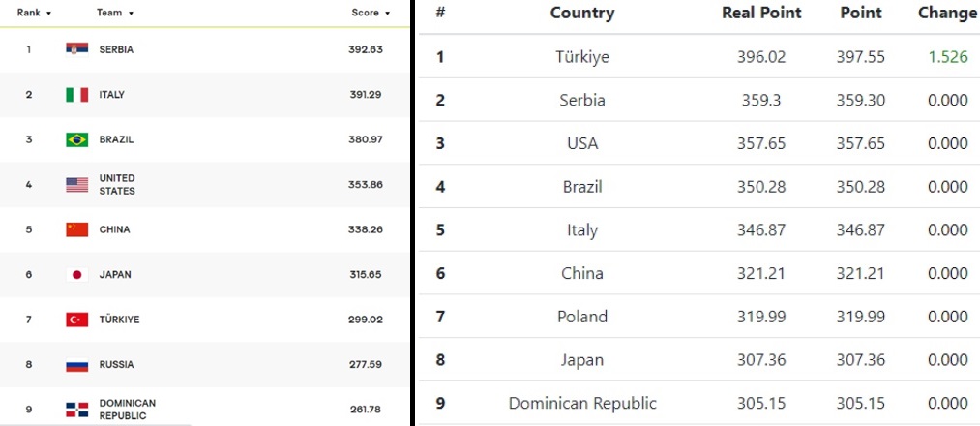Click the Dominican Republic flag icon

click(x=76, y=410)
